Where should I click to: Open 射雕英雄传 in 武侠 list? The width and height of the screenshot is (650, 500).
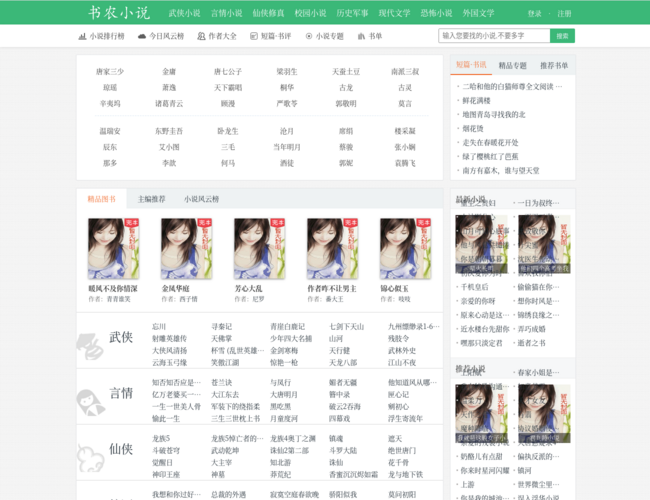169,339
